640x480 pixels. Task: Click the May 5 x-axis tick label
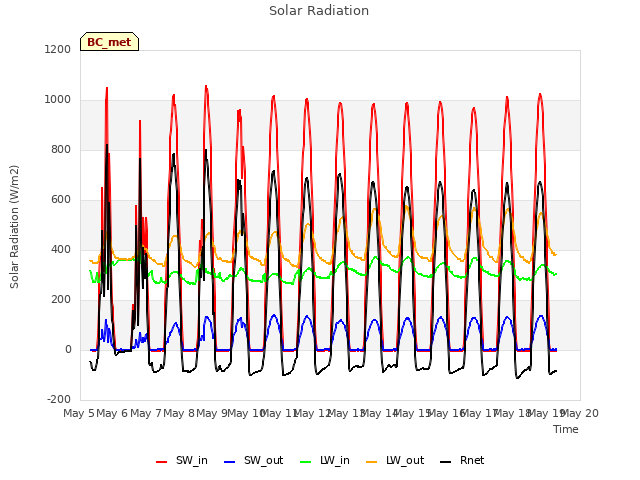(x=79, y=413)
